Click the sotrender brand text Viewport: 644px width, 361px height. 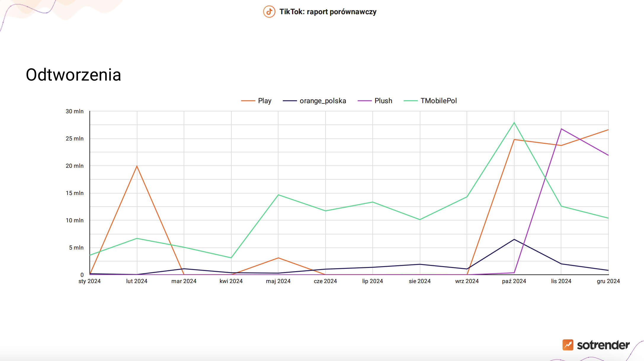603,345
